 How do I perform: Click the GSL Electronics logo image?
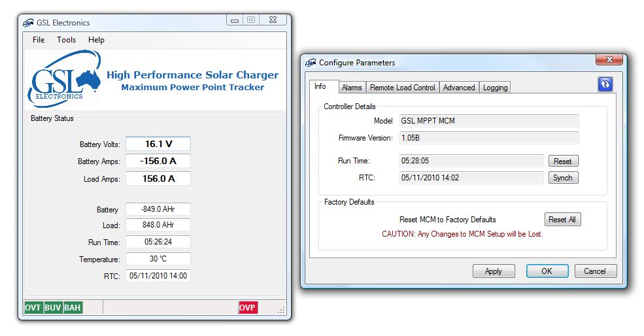point(63,78)
